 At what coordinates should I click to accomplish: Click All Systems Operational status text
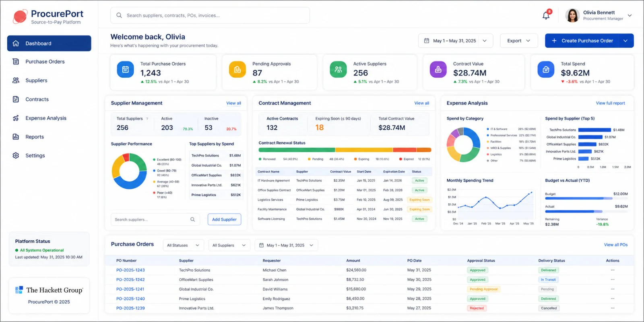pos(42,250)
